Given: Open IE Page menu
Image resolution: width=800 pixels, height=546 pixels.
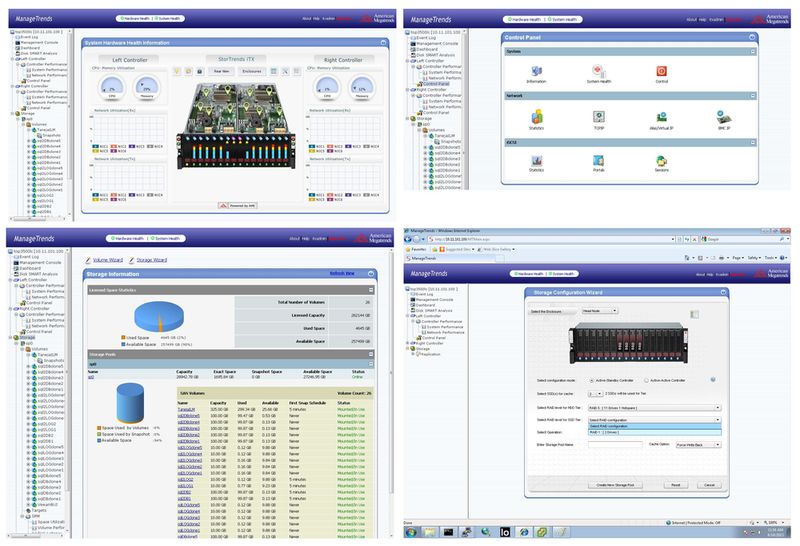Looking at the screenshot, I should [737, 258].
